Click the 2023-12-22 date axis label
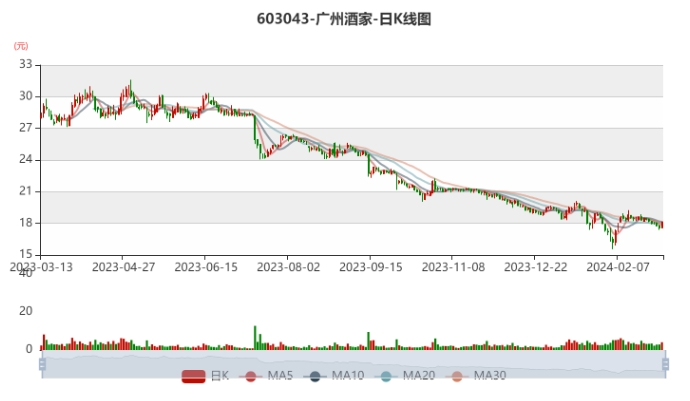 click(535, 267)
